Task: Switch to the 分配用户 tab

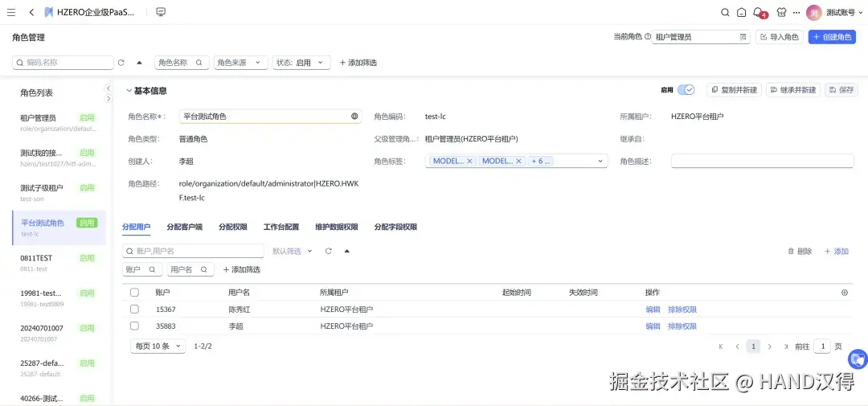Action: point(136,227)
